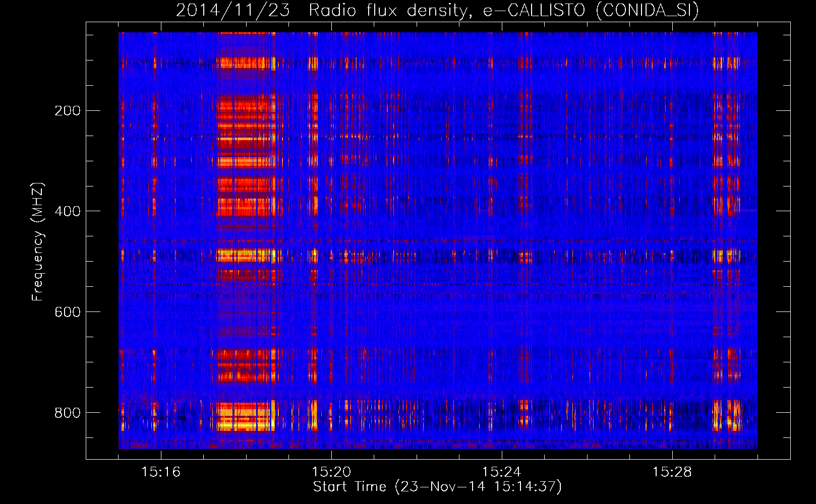Click the 15:16 time tick label
The image size is (816, 504).
click(161, 472)
